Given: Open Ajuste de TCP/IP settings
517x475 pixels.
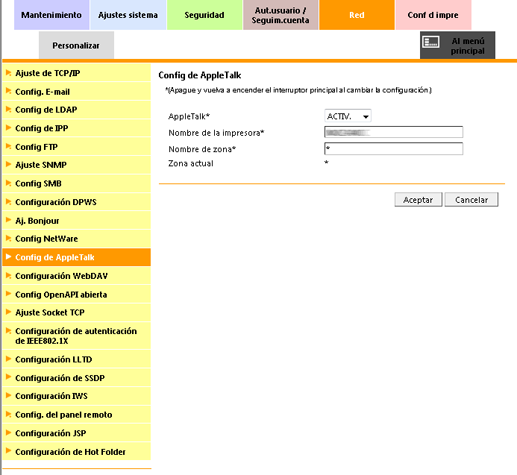Looking at the screenshot, I should [x=76, y=73].
